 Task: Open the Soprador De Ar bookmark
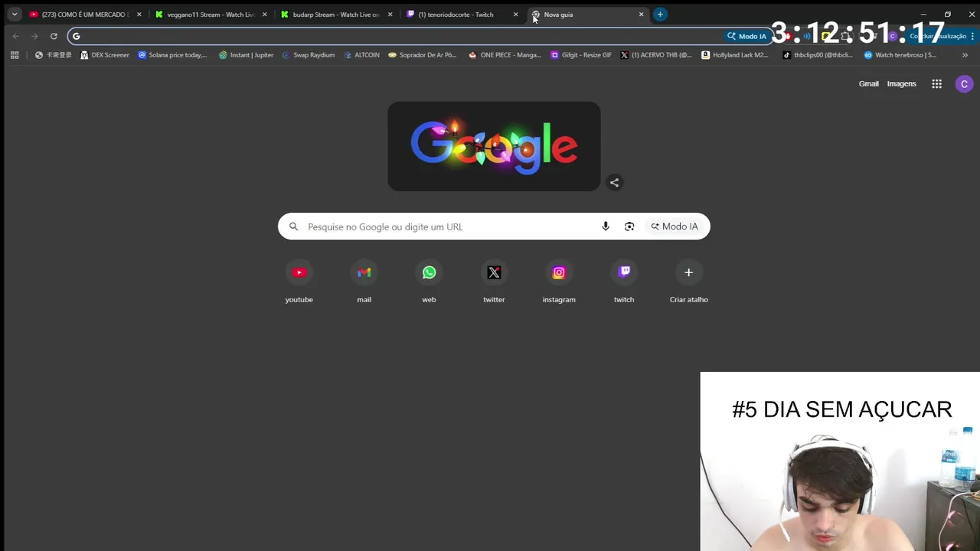coord(423,55)
